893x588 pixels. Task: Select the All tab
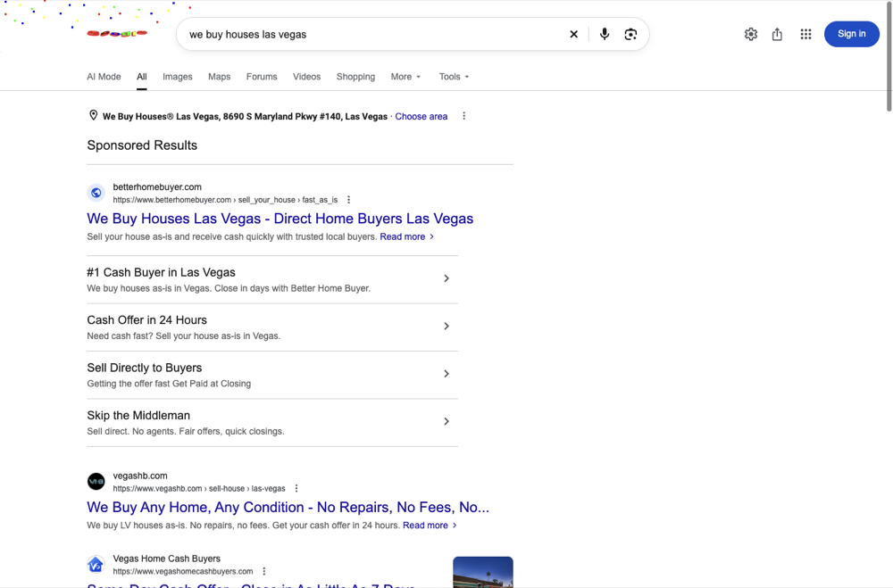(x=141, y=77)
